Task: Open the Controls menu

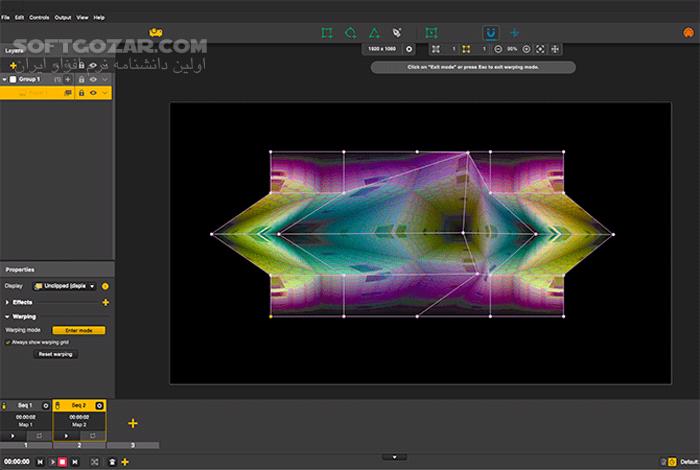Action: pos(39,18)
